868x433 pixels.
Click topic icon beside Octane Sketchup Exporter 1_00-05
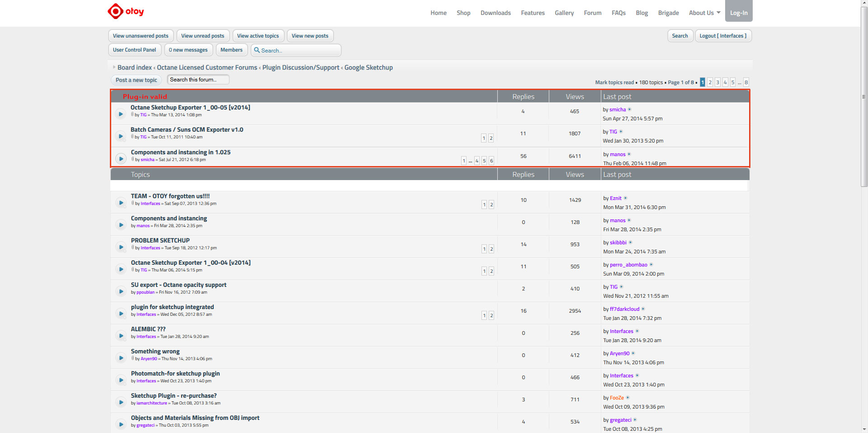coord(120,114)
